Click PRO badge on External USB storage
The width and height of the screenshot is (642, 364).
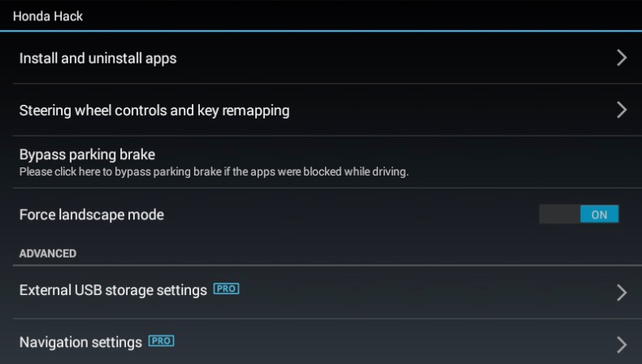point(226,288)
